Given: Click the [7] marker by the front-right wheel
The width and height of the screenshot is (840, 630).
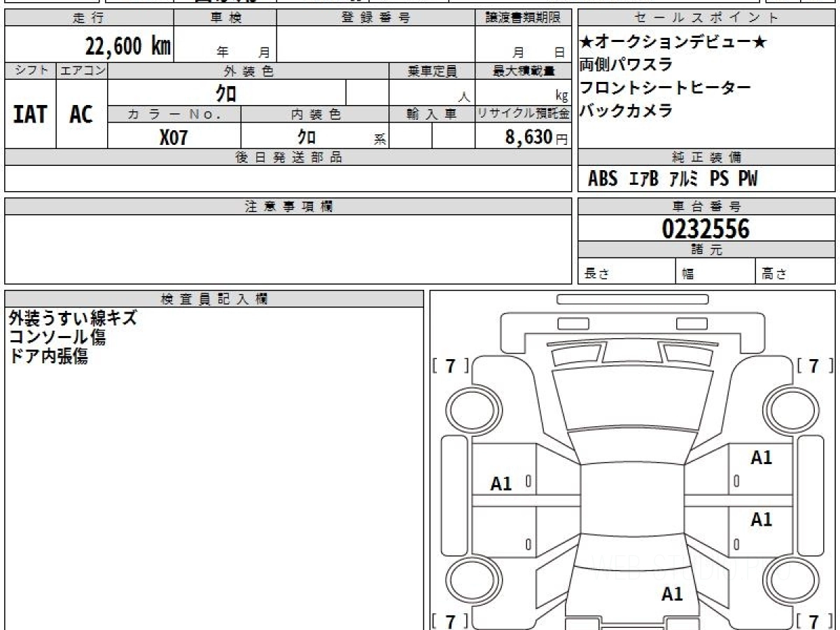Looking at the screenshot, I should point(814,366).
